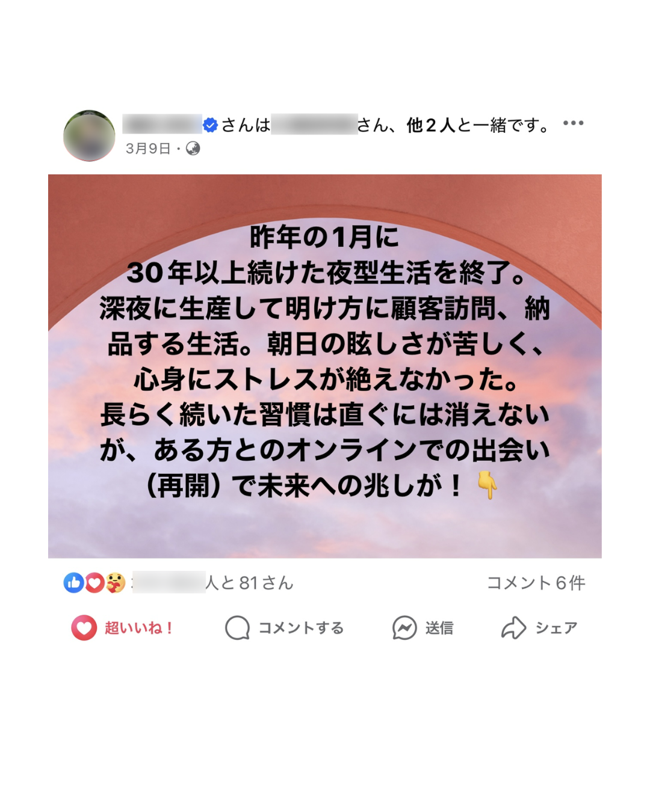Click the share arrow icon
The height and width of the screenshot is (812, 650).
click(x=513, y=627)
